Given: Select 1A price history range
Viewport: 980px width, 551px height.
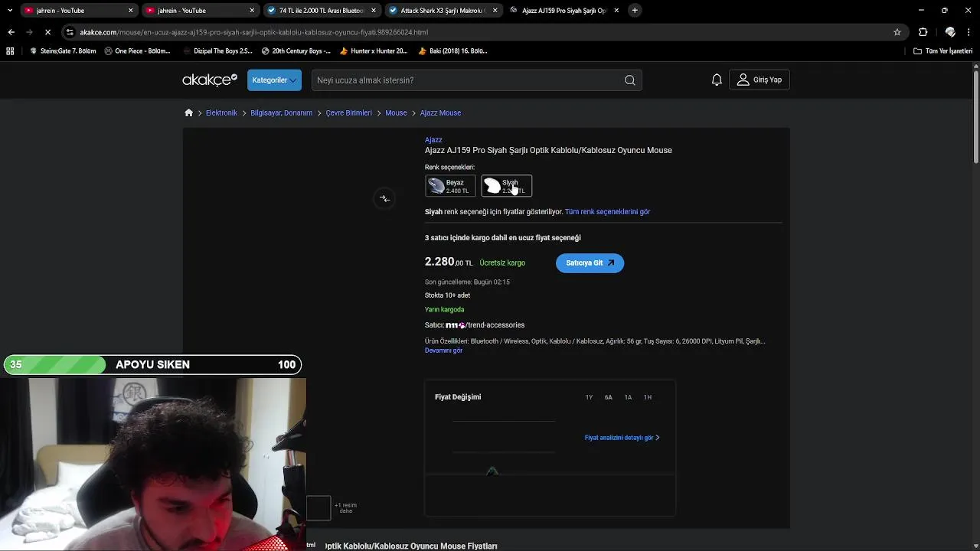Looking at the screenshot, I should [628, 397].
